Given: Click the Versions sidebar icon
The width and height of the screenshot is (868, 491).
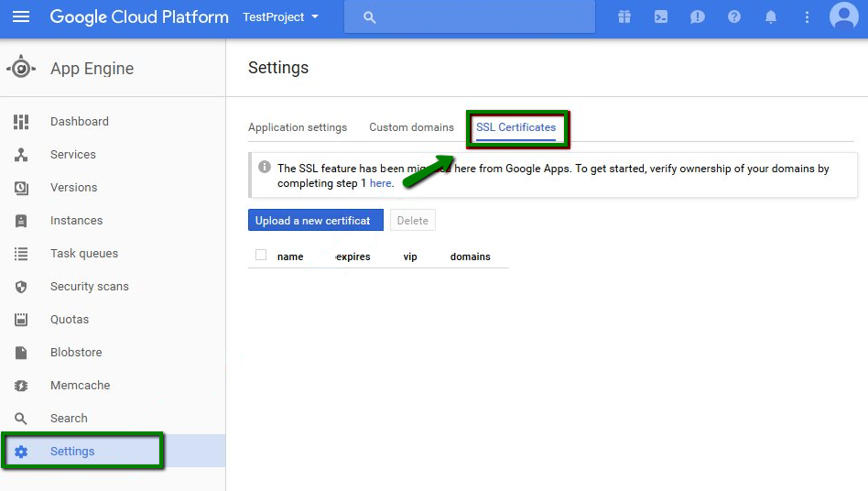Looking at the screenshot, I should (21, 188).
